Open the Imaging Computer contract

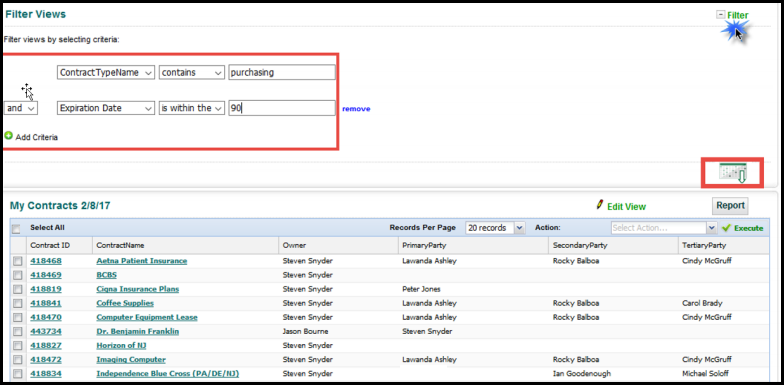coord(131,360)
